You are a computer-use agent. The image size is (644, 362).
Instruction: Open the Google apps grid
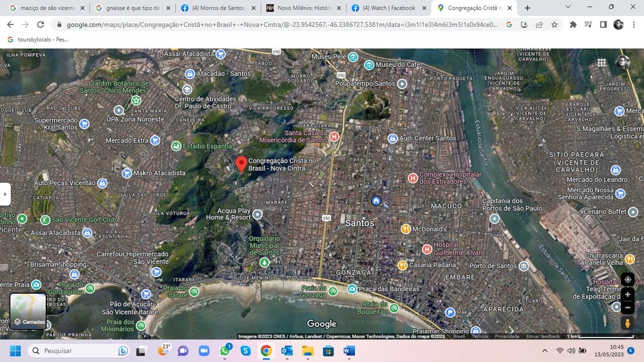601,62
